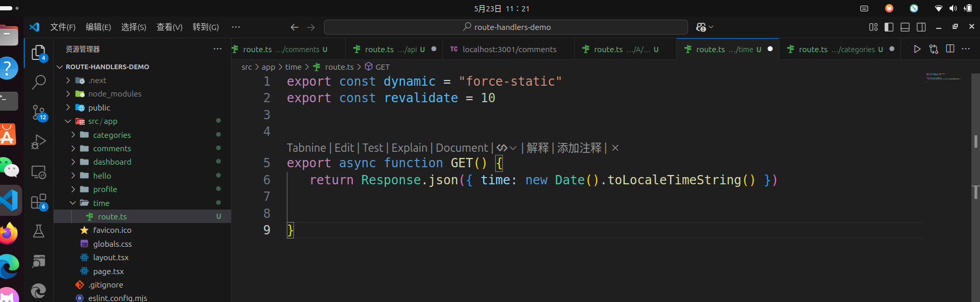Open Run and Debug view

pos(39,141)
